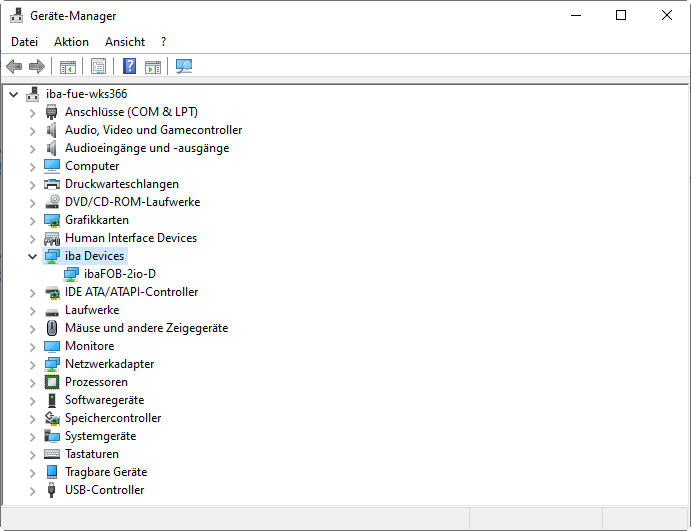
Task: Open the Datei menu
Action: [24, 42]
